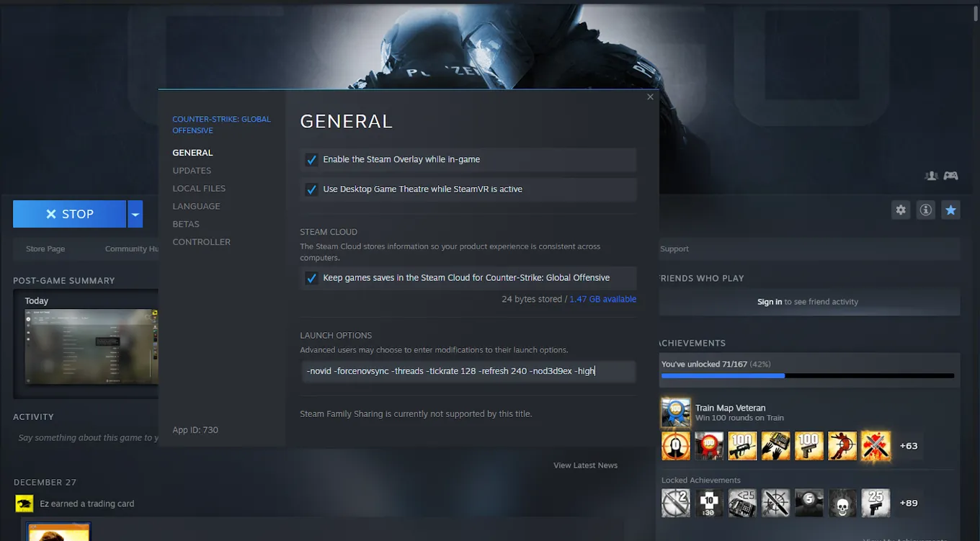Viewport: 980px width, 541px height.
Task: Select the skull locked achievement icon
Action: [x=842, y=503]
